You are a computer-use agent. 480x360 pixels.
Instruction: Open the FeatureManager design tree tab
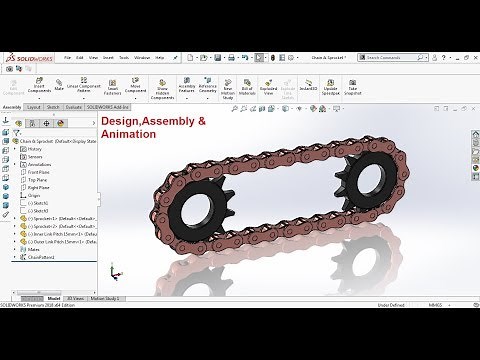[18, 123]
